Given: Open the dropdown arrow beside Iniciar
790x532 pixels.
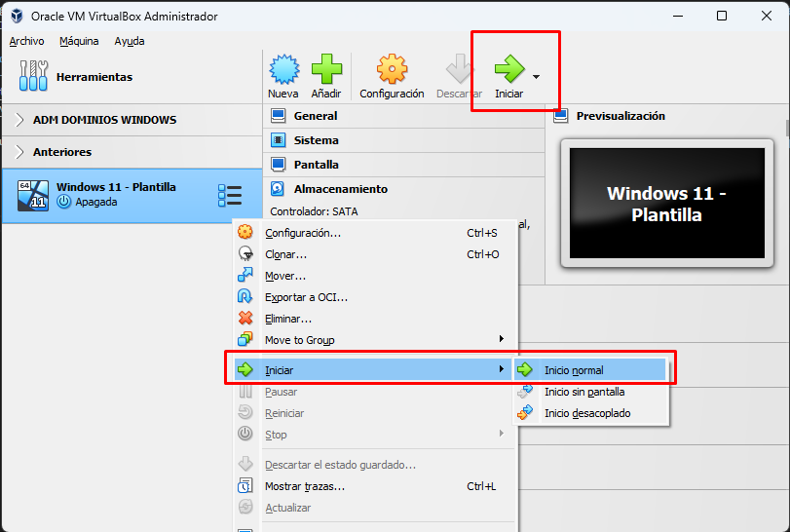Looking at the screenshot, I should pos(537,76).
